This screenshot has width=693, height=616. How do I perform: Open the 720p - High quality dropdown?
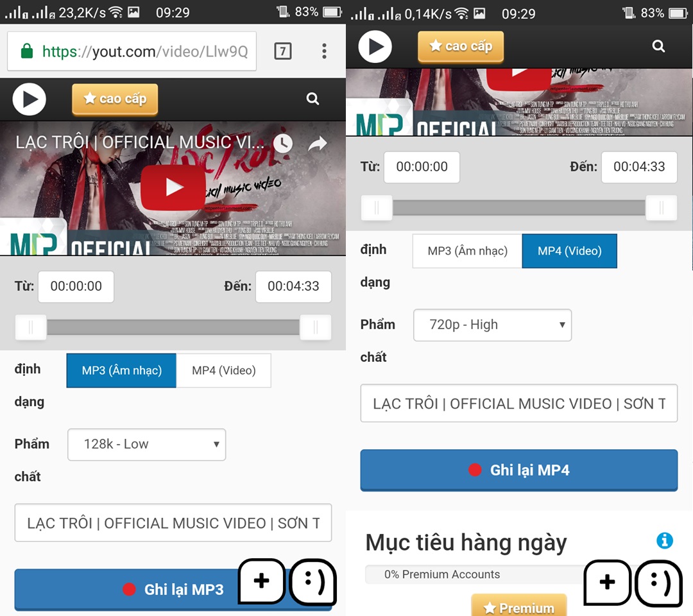coord(492,325)
